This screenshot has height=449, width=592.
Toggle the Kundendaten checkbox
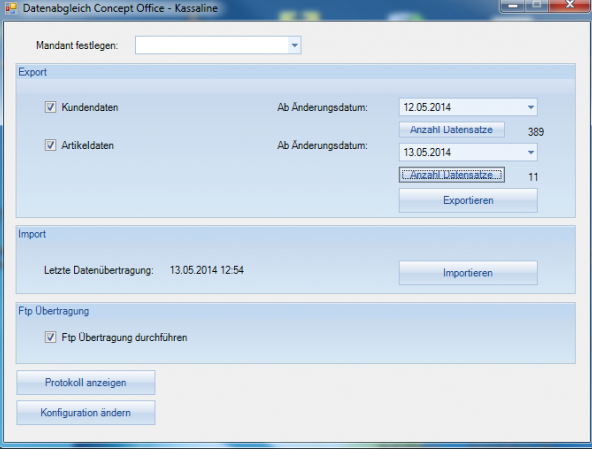pyautogui.click(x=50, y=107)
